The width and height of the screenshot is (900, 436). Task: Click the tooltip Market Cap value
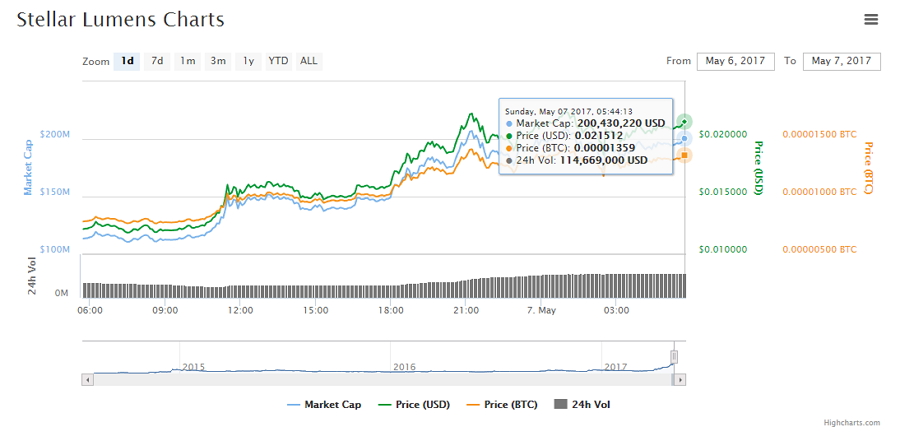tap(619, 123)
